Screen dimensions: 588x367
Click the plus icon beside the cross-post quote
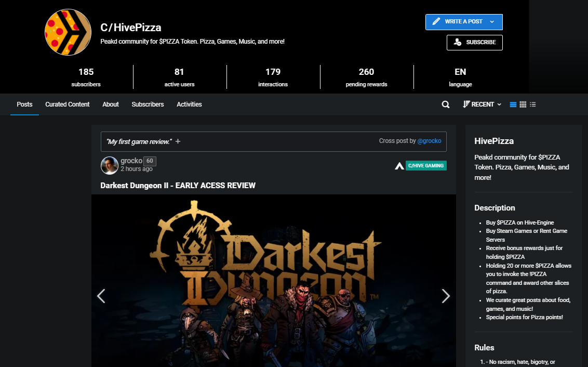(x=178, y=141)
